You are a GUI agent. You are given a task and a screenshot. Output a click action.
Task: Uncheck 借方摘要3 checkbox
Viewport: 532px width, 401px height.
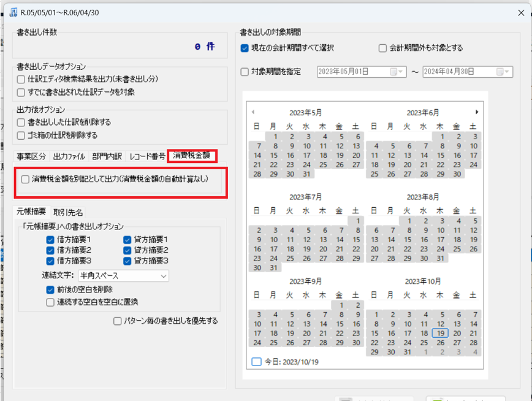50,261
